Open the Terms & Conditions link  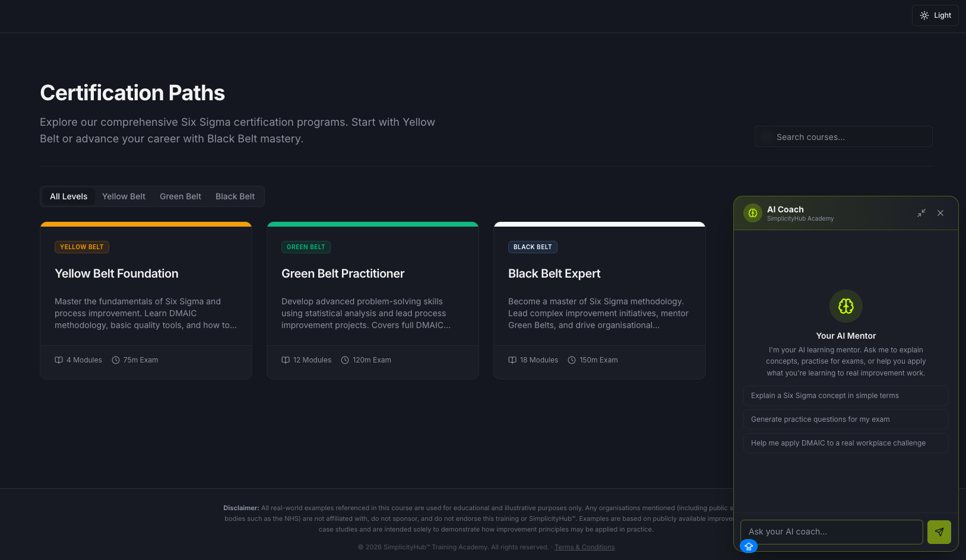(584, 547)
